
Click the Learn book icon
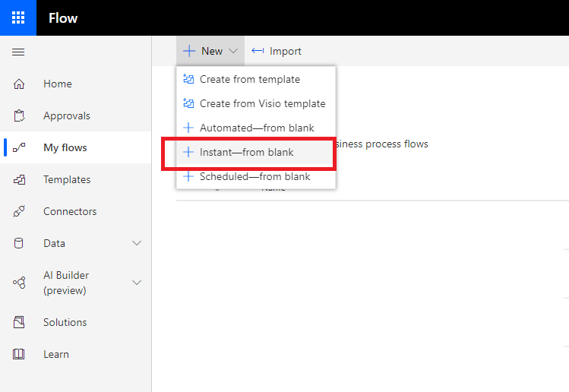(x=18, y=354)
